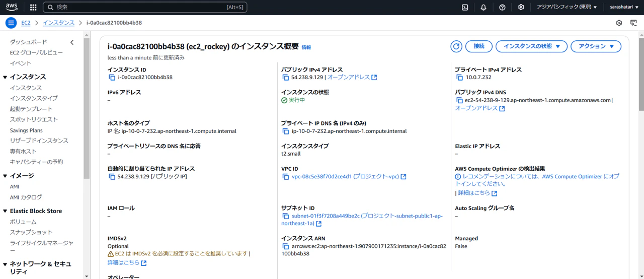Viewport: 644px width, 279px height.
Task: Launch the CloudShell terminal icon
Action: [x=465, y=7]
